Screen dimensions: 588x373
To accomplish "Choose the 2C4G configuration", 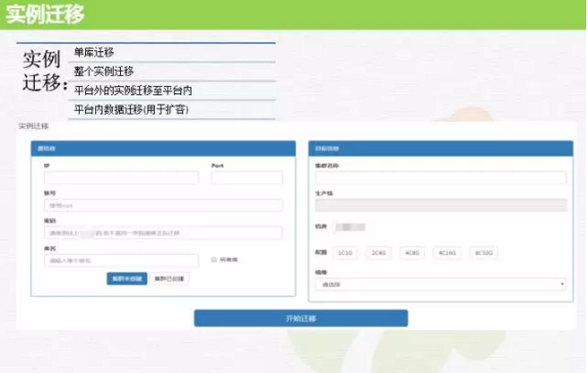I will [378, 253].
